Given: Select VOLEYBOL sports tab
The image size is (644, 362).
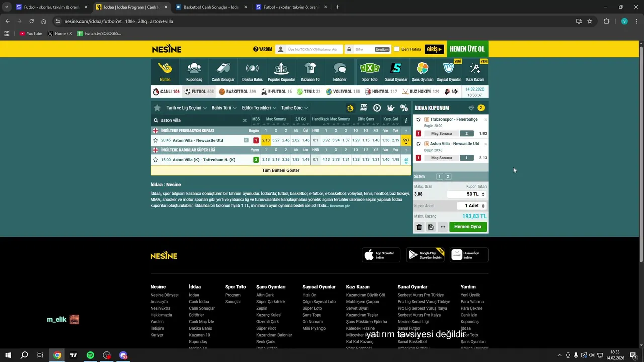Looking at the screenshot, I should click(x=343, y=92).
